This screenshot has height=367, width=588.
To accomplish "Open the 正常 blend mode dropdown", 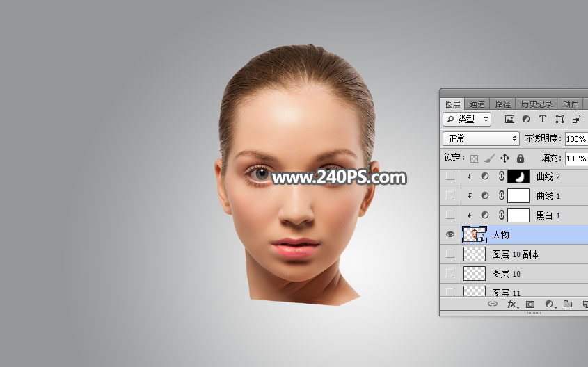I will (x=481, y=138).
